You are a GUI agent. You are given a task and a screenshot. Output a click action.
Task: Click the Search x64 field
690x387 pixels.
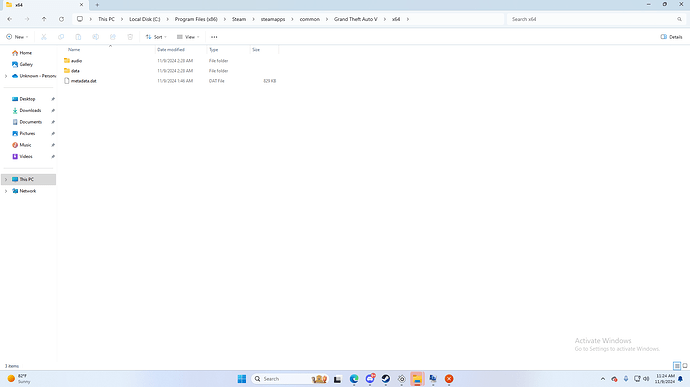coord(596,19)
